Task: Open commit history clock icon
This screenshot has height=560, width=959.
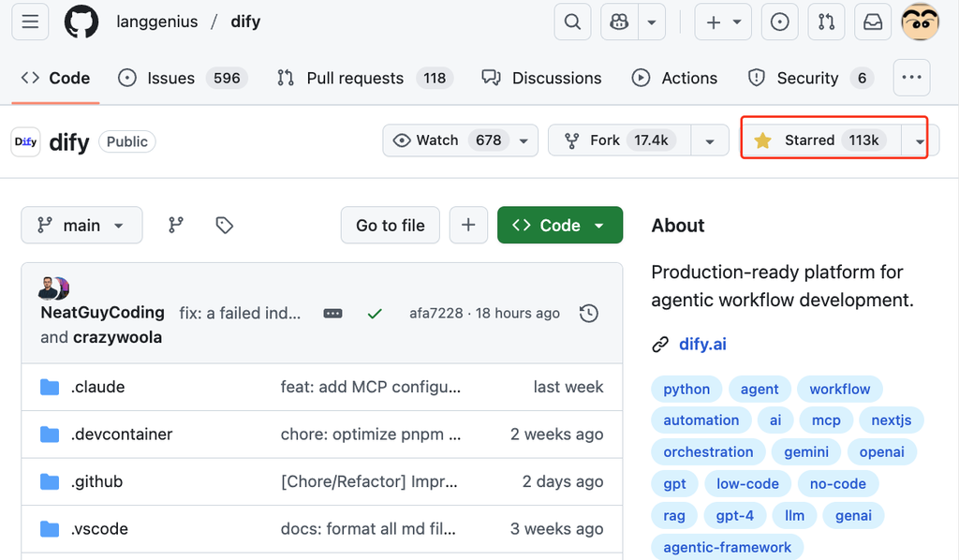Action: click(x=589, y=313)
